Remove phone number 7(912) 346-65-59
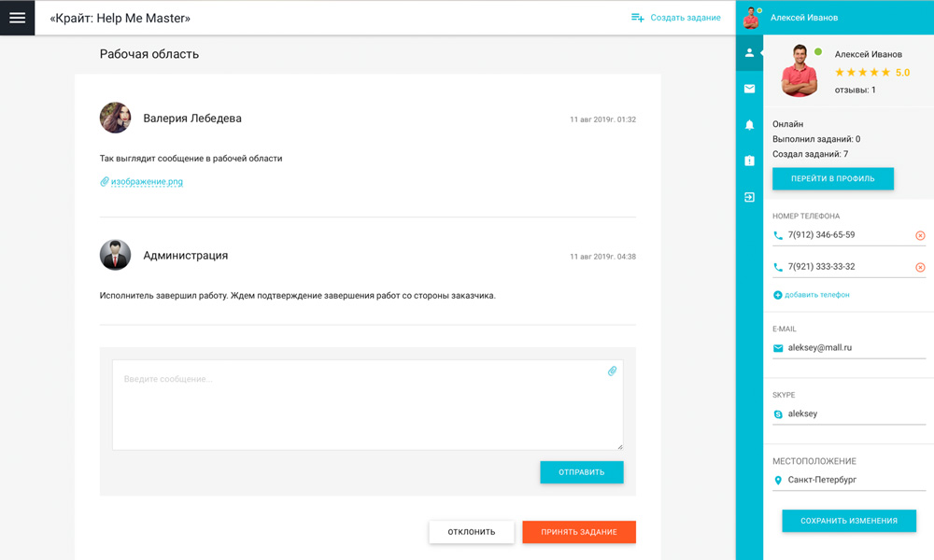The image size is (934, 560). (920, 236)
